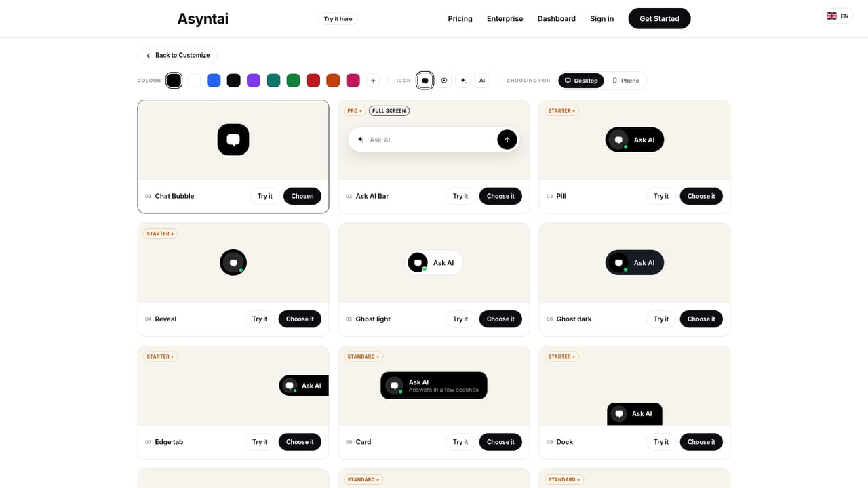Click the FULL SCREEN badge

[x=389, y=110]
